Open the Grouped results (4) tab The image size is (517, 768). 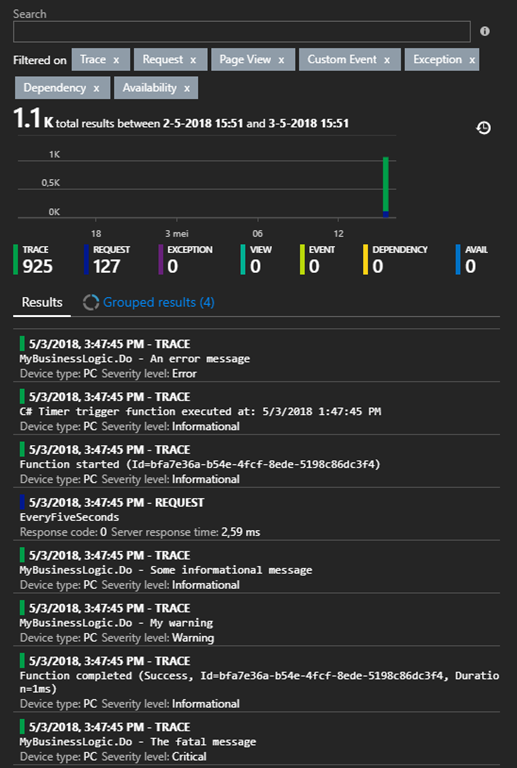(149, 302)
